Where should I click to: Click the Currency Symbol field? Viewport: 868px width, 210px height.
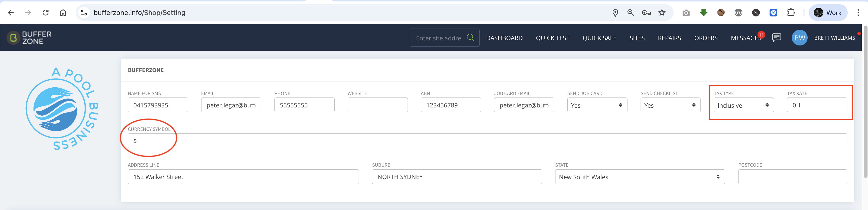click(x=487, y=141)
